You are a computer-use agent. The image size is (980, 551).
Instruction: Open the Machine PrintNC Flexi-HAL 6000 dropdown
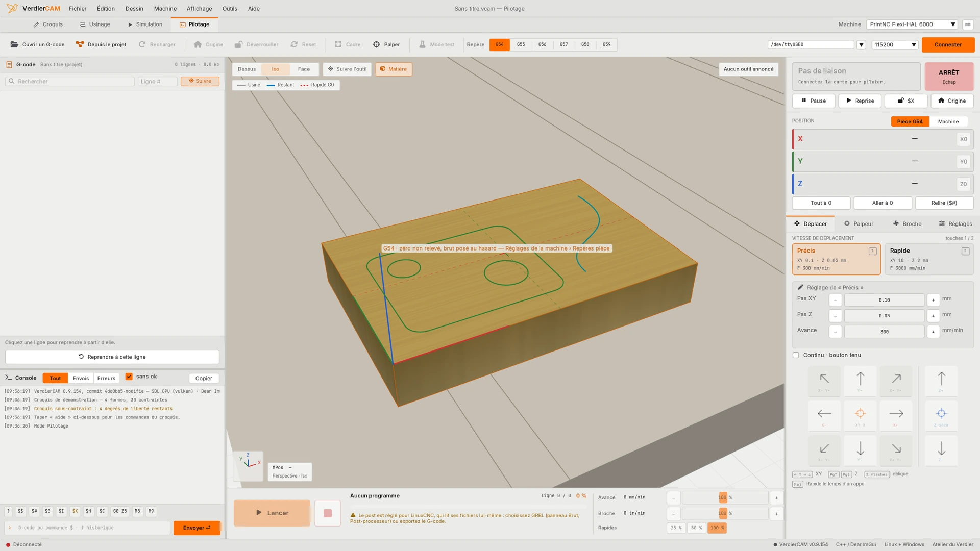[x=912, y=24]
